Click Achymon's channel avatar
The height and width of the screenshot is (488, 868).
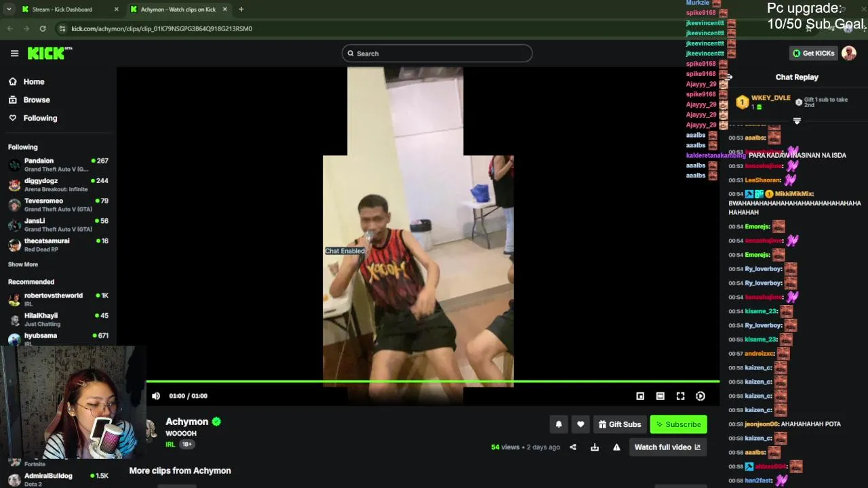tap(151, 428)
